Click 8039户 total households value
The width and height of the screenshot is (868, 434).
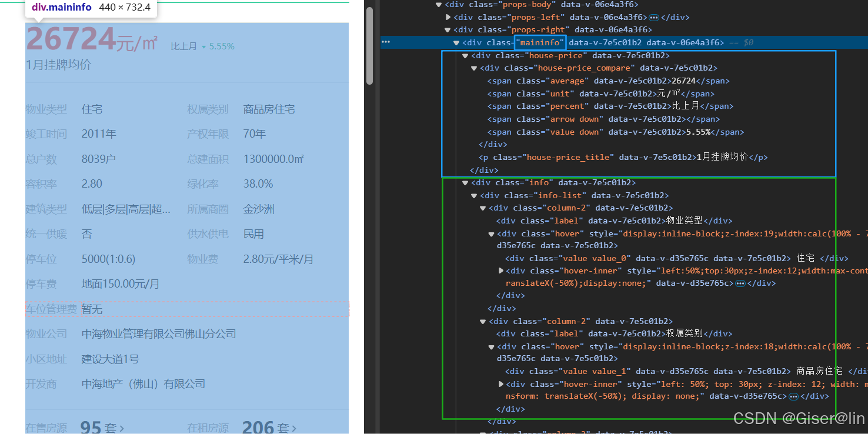(99, 159)
